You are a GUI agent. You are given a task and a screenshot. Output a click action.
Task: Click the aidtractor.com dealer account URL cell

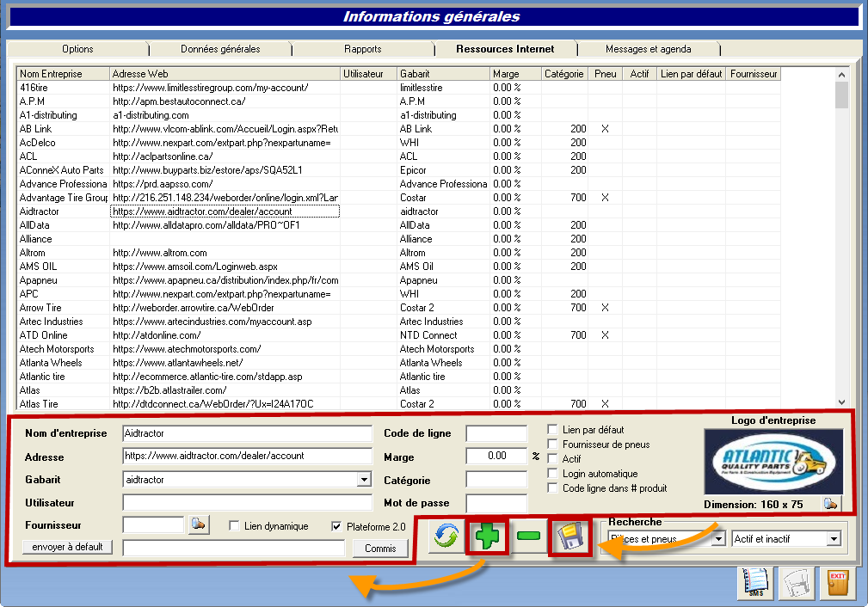[225, 212]
